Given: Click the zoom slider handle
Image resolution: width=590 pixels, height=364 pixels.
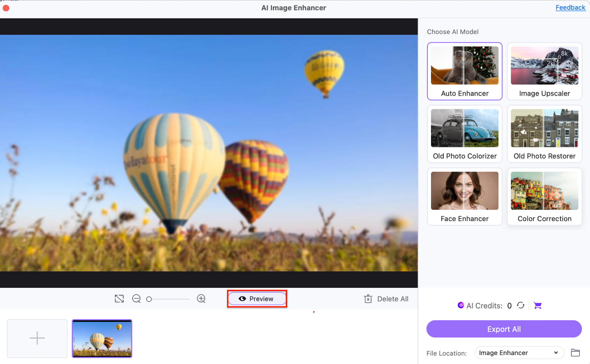Looking at the screenshot, I should [x=149, y=299].
